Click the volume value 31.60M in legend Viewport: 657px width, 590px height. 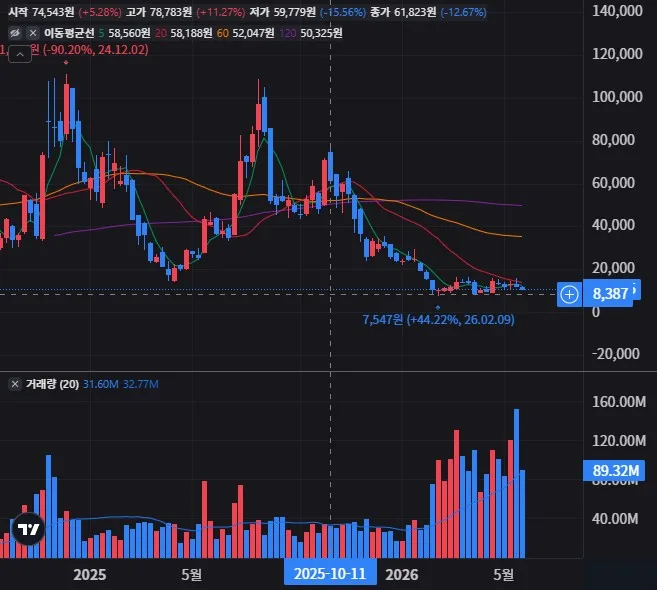point(101,384)
